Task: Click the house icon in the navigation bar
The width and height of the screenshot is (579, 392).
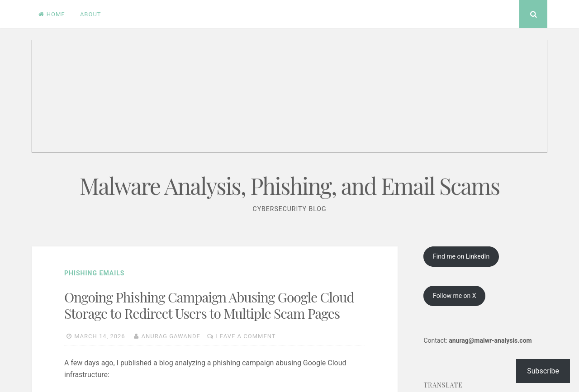Action: coord(41,14)
